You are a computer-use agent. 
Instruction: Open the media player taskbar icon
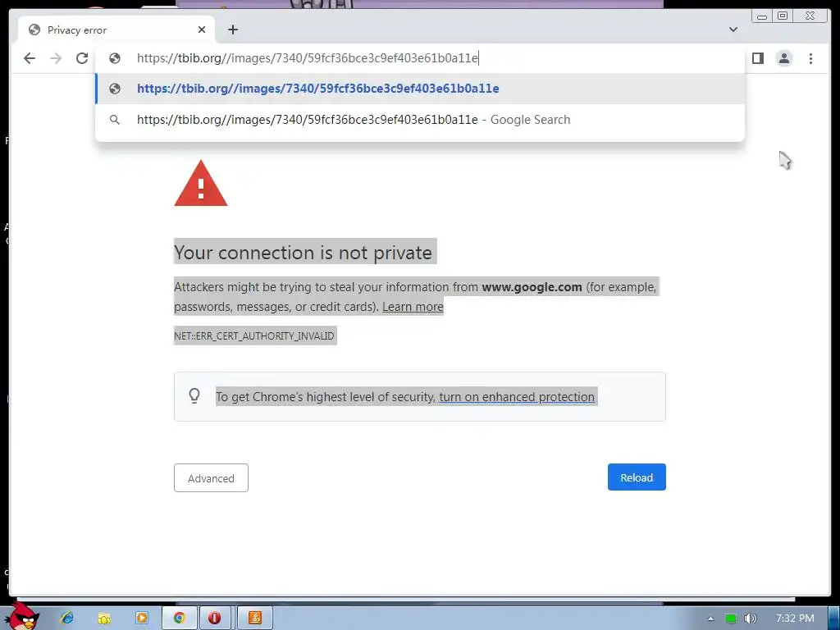click(x=141, y=618)
